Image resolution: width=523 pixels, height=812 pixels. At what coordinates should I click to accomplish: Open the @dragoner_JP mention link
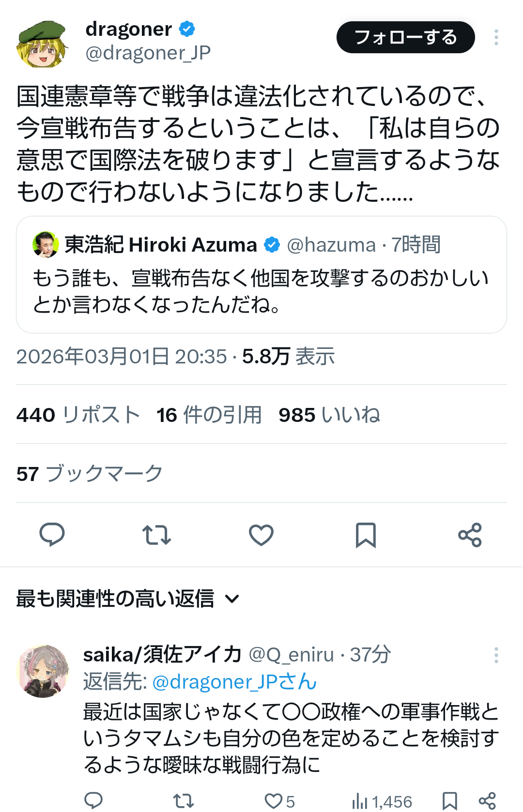pyautogui.click(x=235, y=682)
